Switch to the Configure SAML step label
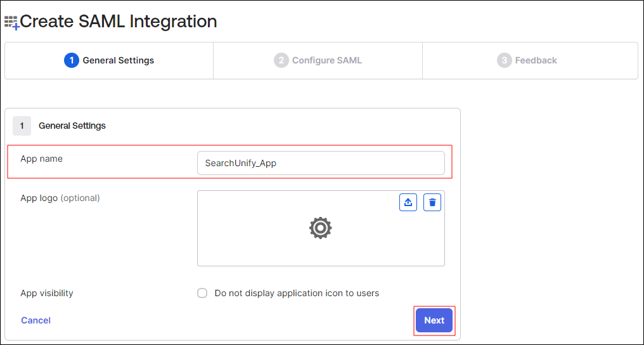The image size is (644, 345). (x=326, y=60)
